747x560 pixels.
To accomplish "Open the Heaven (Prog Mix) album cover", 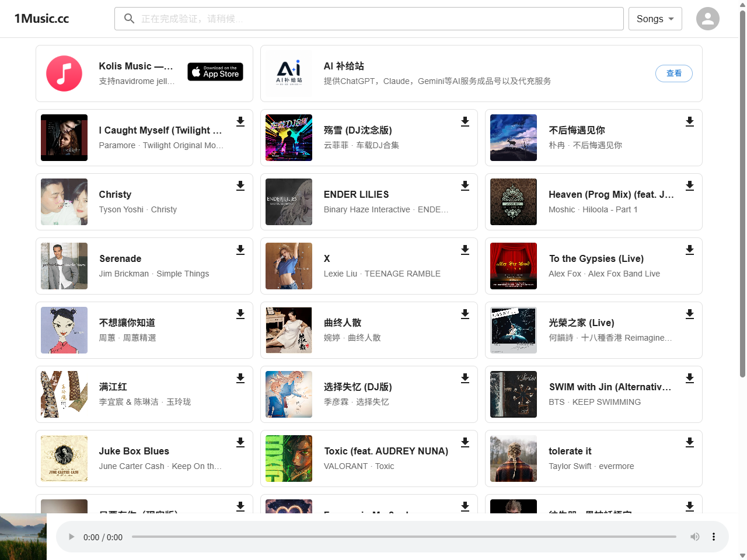I will point(514,202).
